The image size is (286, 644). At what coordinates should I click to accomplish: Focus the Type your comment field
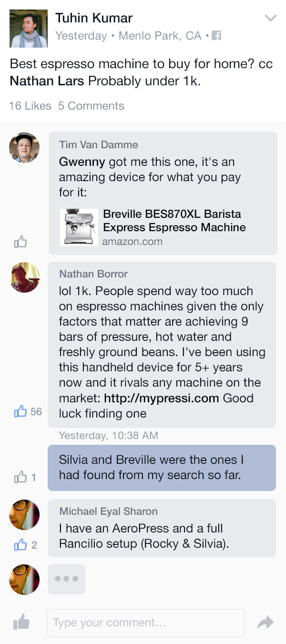tap(145, 623)
